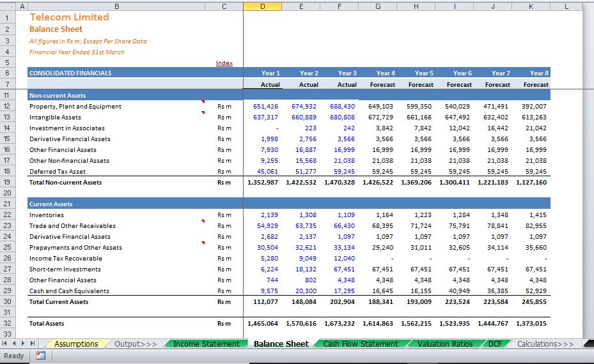Select Year 1 Inventories value 2,139

pyautogui.click(x=269, y=215)
